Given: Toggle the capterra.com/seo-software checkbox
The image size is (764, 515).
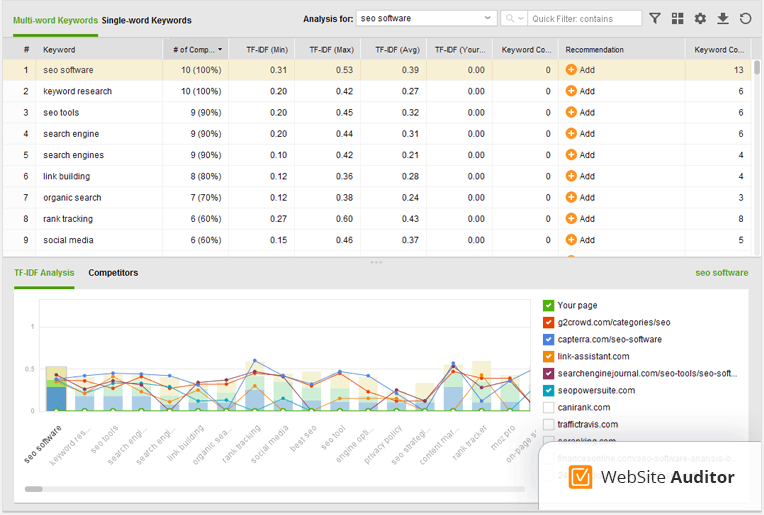Looking at the screenshot, I should (x=548, y=339).
